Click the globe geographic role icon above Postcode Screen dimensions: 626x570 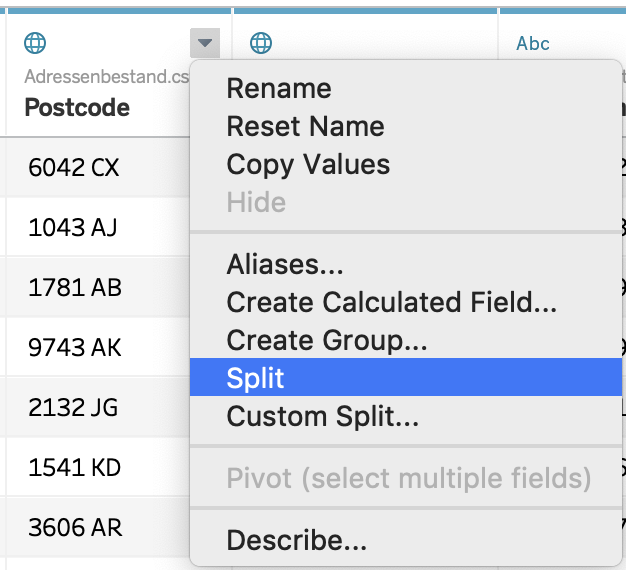(35, 43)
